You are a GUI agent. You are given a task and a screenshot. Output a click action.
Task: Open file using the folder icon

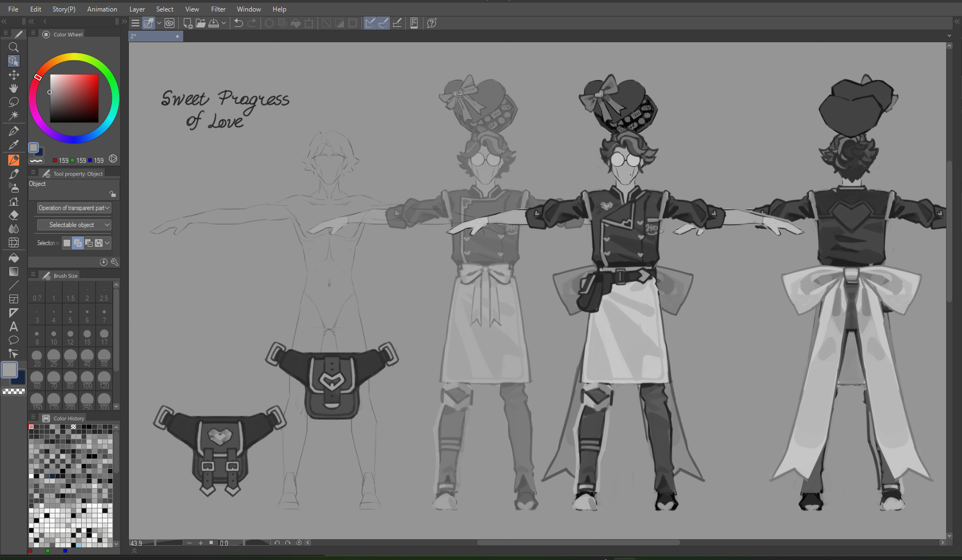tap(200, 23)
